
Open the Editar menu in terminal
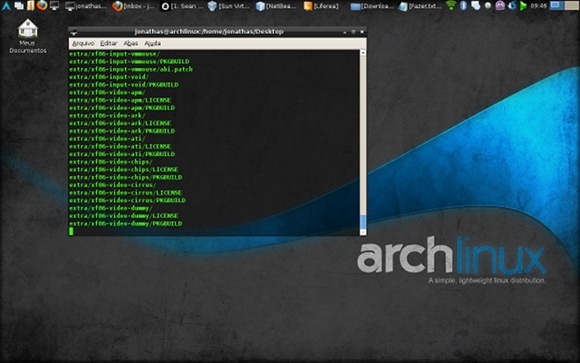(109, 44)
